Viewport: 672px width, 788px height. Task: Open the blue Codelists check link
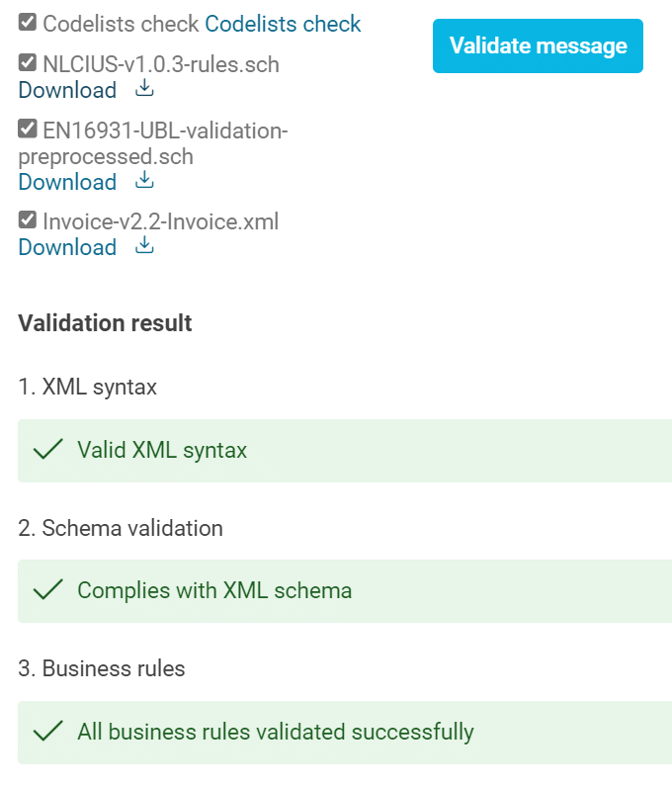(x=283, y=24)
